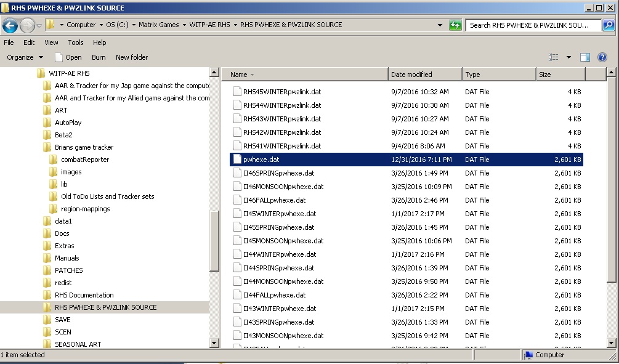
Task: Open the address bar history dropdown arrow
Action: click(440, 25)
